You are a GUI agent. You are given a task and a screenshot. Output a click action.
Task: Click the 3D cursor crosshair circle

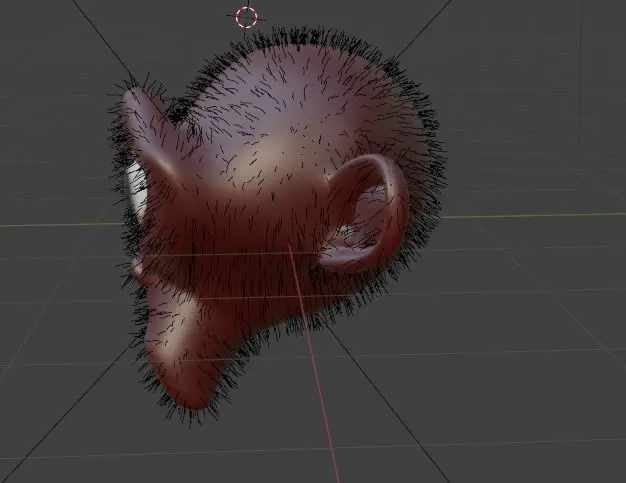(246, 17)
